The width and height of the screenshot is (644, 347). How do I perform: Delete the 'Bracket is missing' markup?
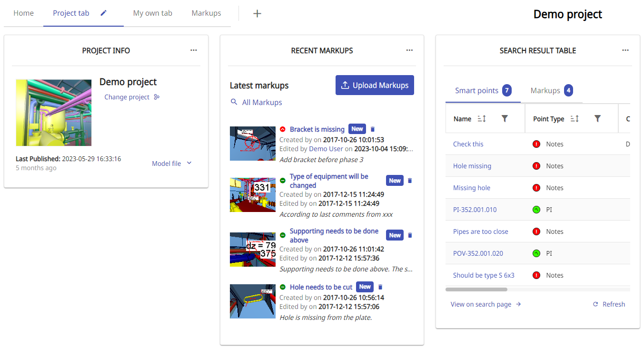pos(373,129)
